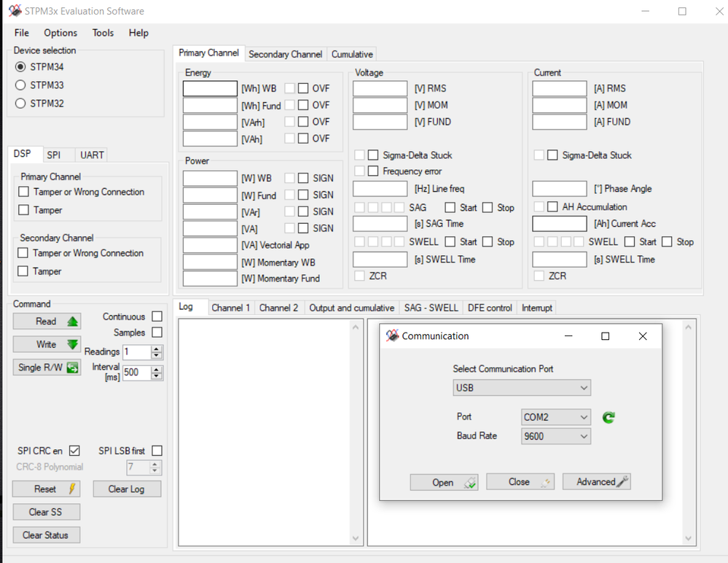Click the STPM3x application icon in title bar
Viewport: 728px width, 563px height.
pos(15,11)
